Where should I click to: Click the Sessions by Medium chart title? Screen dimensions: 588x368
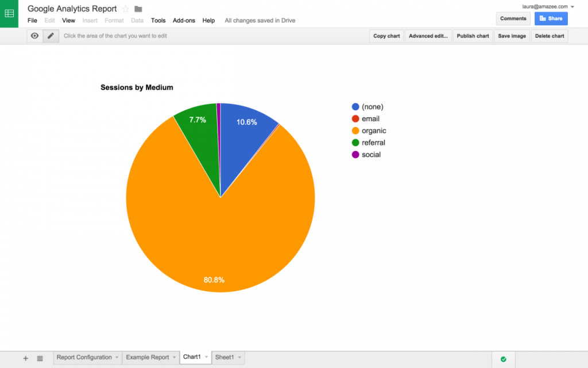tap(137, 87)
